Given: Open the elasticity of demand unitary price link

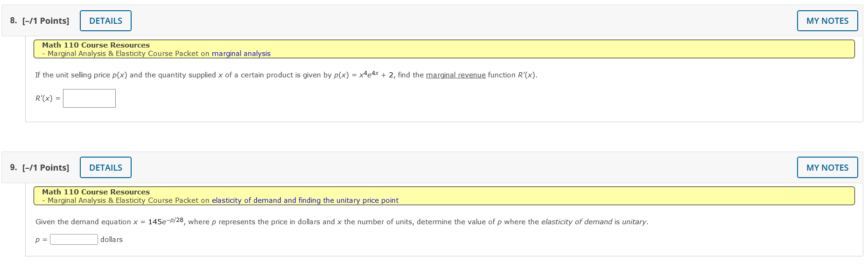Looking at the screenshot, I should click(x=304, y=200).
